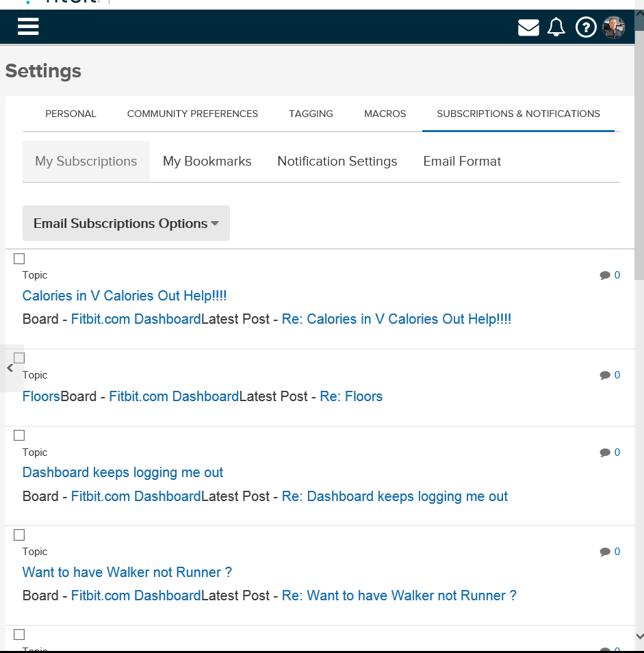Click comment bubble for Walker not Runner topic
This screenshot has height=653, width=644.
(605, 552)
